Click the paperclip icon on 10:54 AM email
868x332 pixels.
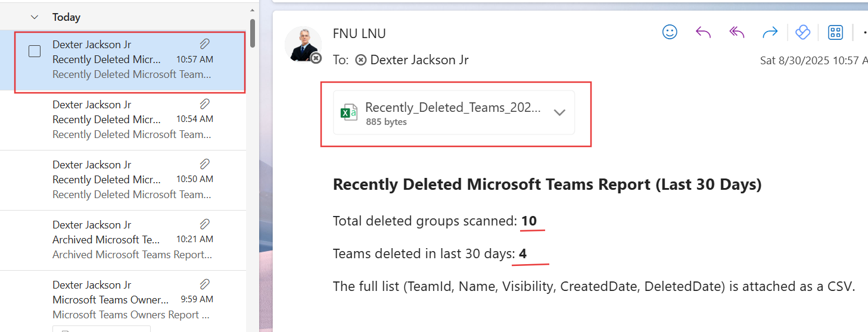coord(204,104)
